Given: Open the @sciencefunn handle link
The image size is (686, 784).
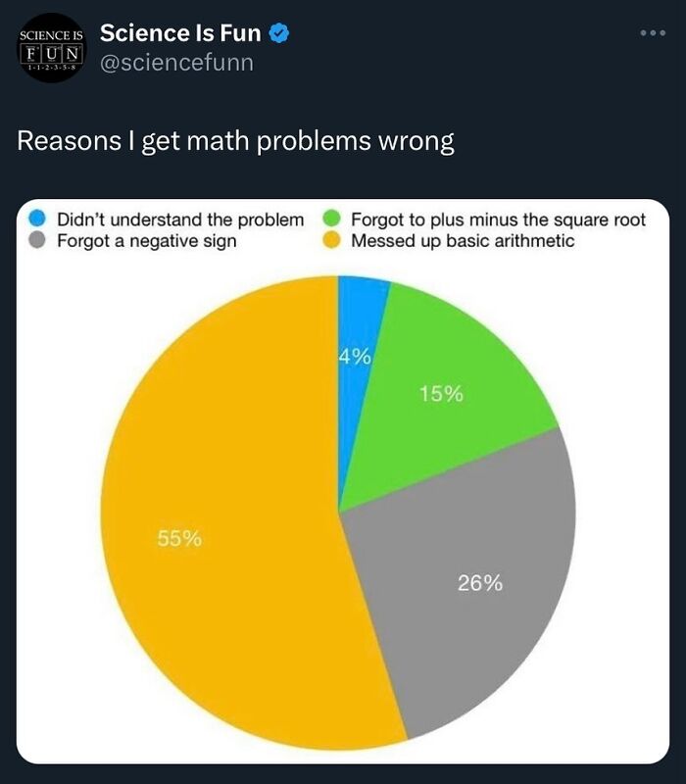Looking at the screenshot, I should [176, 63].
